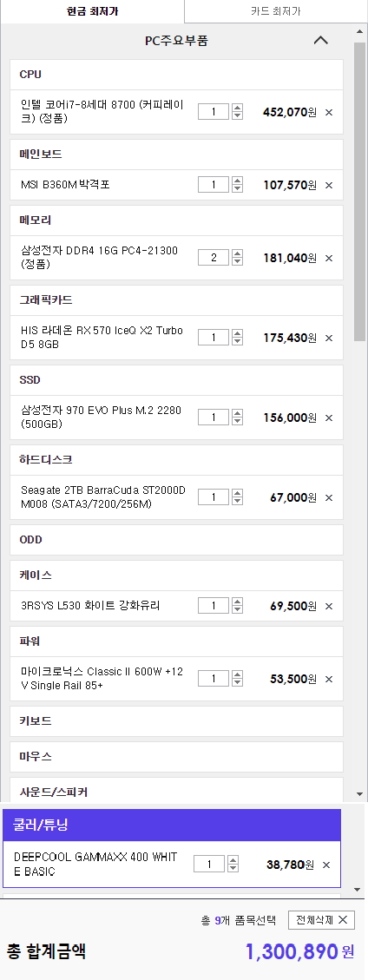The image size is (368, 980).
Task: Remove Samsung 970 EVO Plus SSD item
Action: point(329,418)
